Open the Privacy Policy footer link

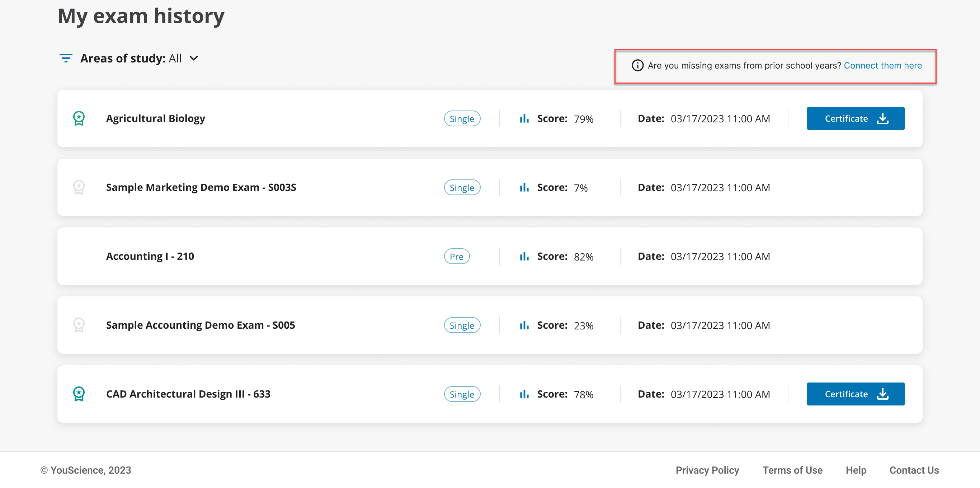707,470
